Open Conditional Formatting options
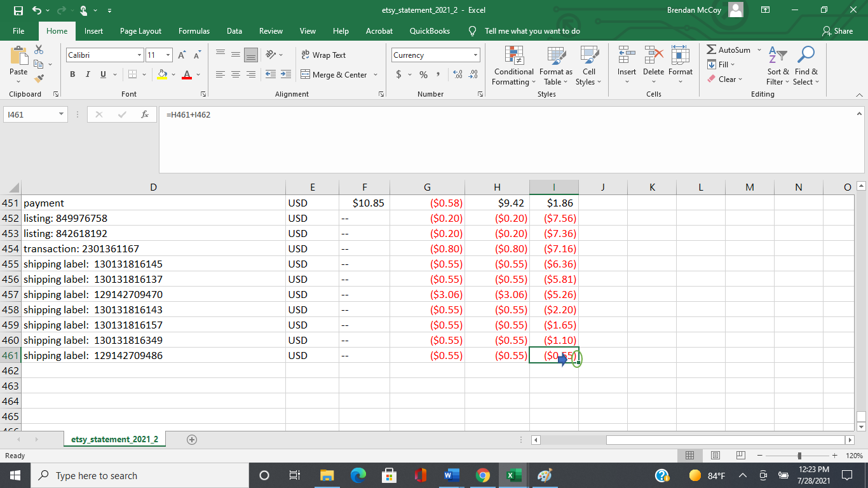Image resolution: width=868 pixels, height=488 pixels. click(513, 65)
